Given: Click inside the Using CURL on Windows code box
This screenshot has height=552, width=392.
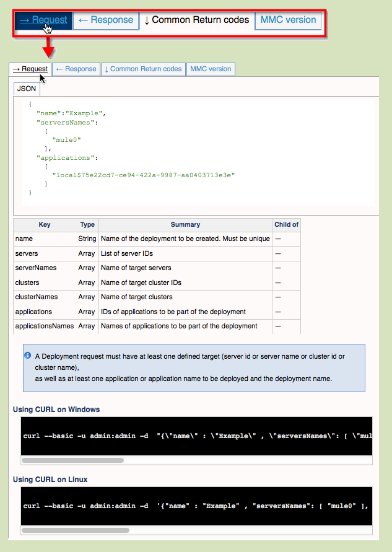Looking at the screenshot, I should (x=186, y=436).
